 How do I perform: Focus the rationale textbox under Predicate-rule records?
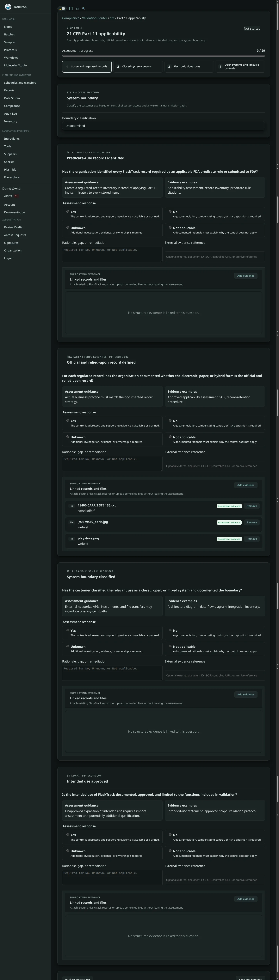coord(112,255)
